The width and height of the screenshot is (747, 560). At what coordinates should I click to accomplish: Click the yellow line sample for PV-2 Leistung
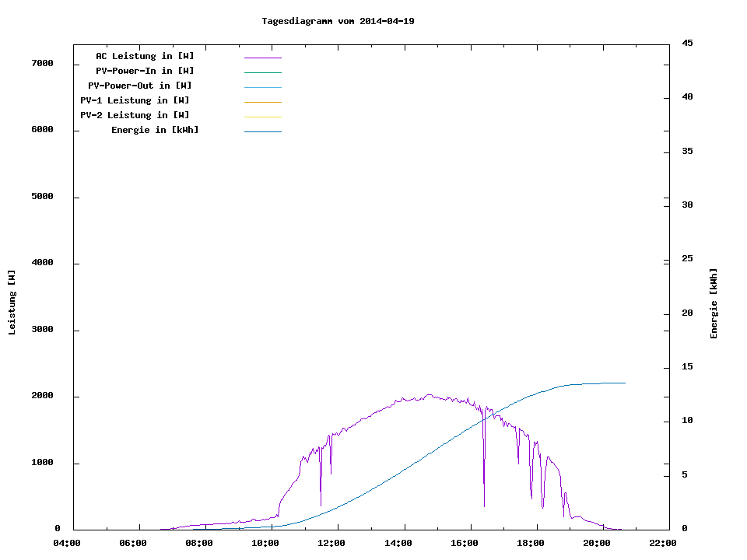262,117
